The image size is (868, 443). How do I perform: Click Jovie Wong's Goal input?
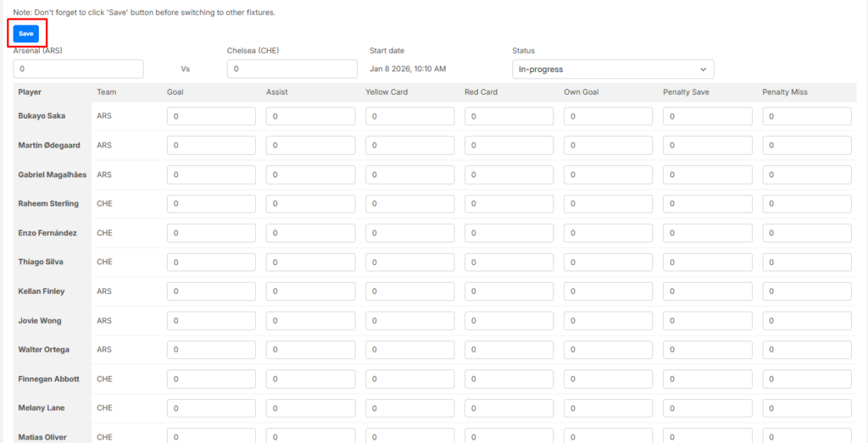pos(211,321)
